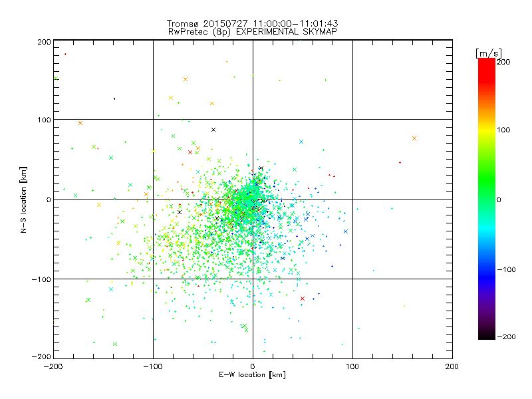The width and height of the screenshot is (532, 399).
Task: Select the isolated red dot below the far-east orange X
Action: 400,163
